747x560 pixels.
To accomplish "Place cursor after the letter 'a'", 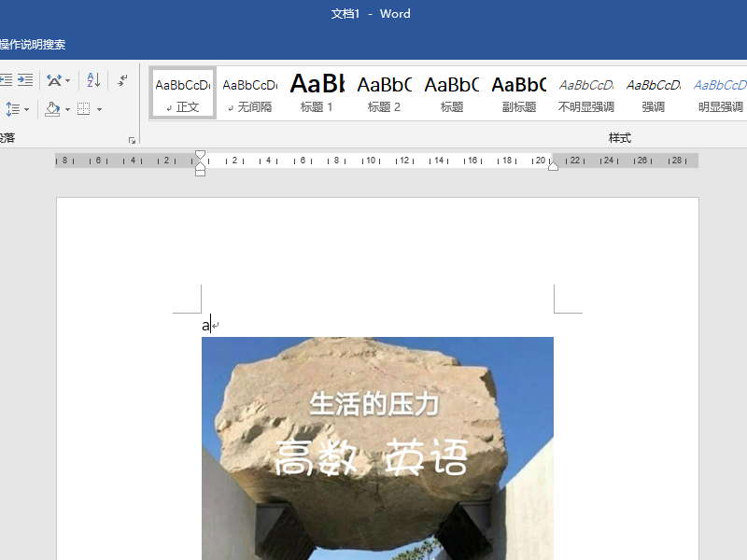I will (211, 326).
